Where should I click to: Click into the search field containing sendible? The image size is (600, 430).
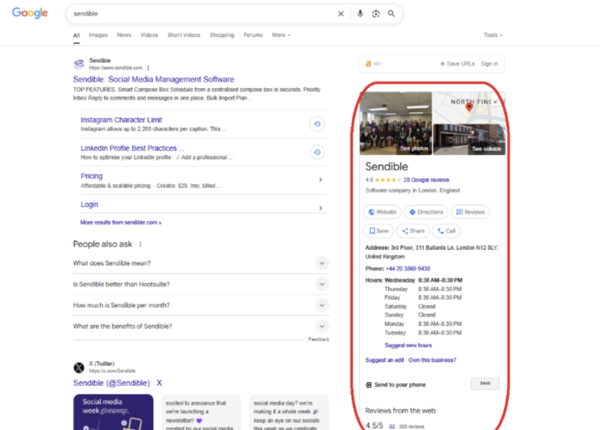tap(203, 14)
